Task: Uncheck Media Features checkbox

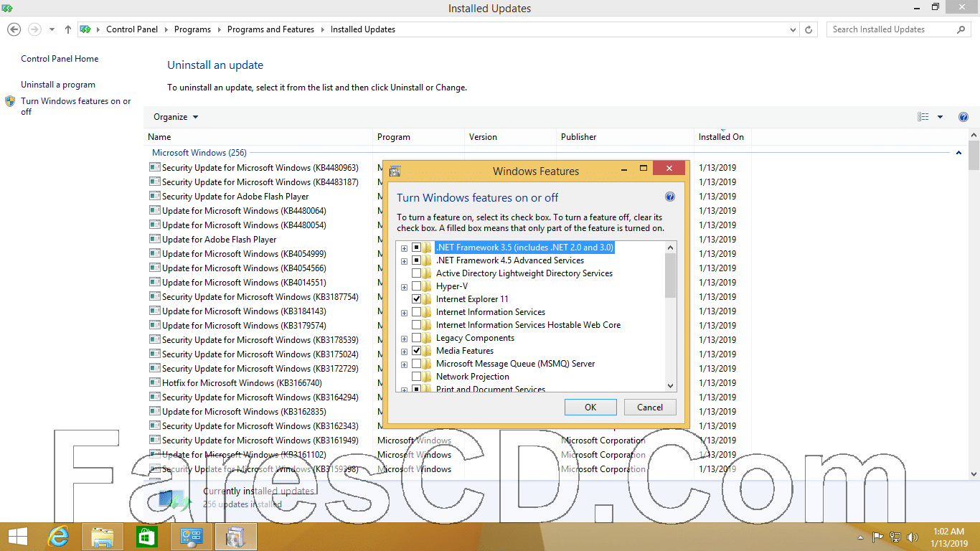Action: 416,351
